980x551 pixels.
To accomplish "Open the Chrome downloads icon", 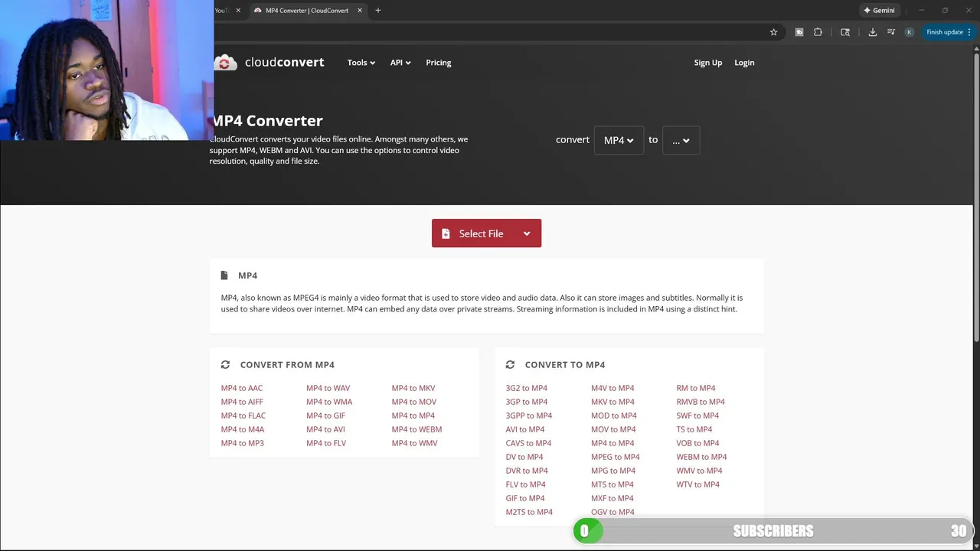I will [x=872, y=32].
